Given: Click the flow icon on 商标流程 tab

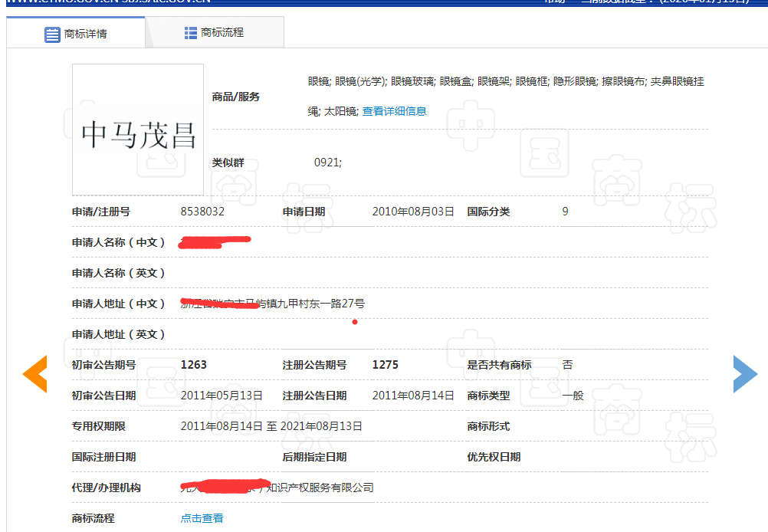Looking at the screenshot, I should (191, 33).
